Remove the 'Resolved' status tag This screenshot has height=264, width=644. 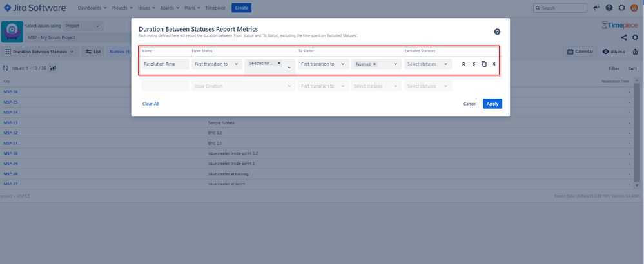375,64
